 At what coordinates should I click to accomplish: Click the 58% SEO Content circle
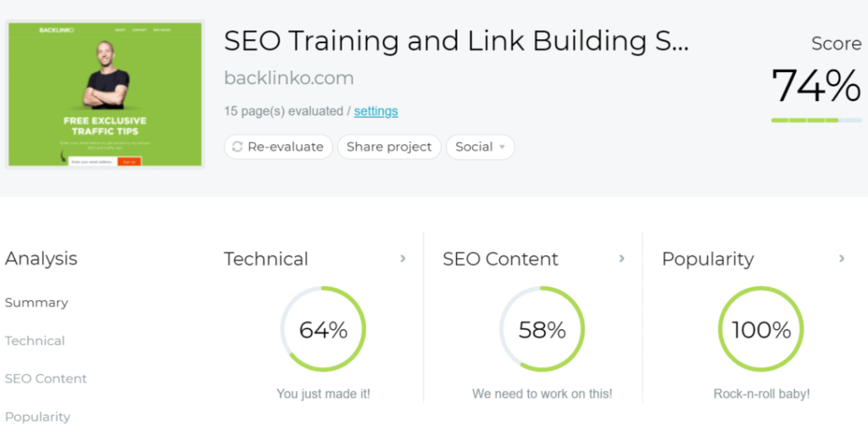tap(542, 329)
